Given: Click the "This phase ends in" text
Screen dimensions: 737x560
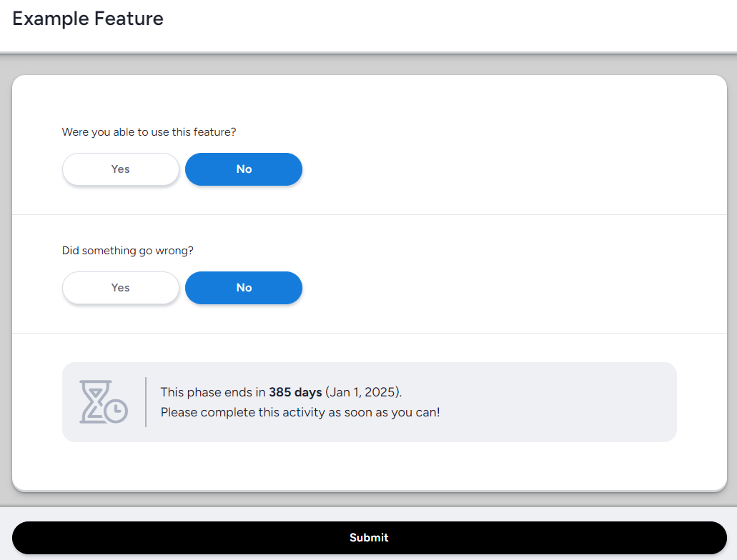Looking at the screenshot, I should point(213,392).
